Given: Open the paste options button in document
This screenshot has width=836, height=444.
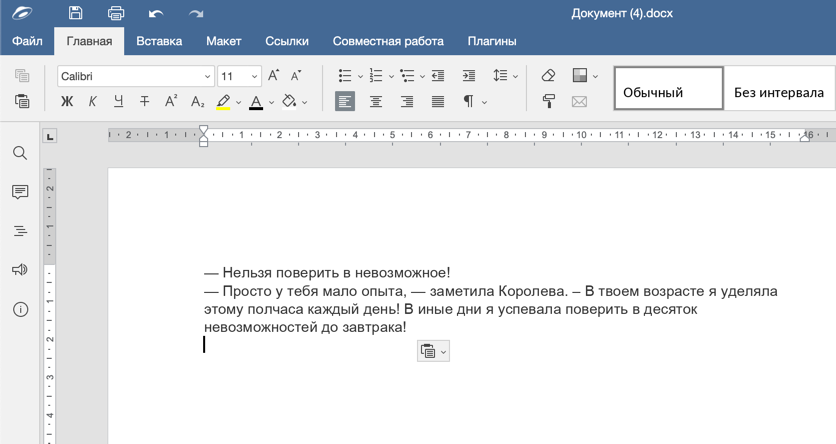Looking at the screenshot, I should coord(433,351).
